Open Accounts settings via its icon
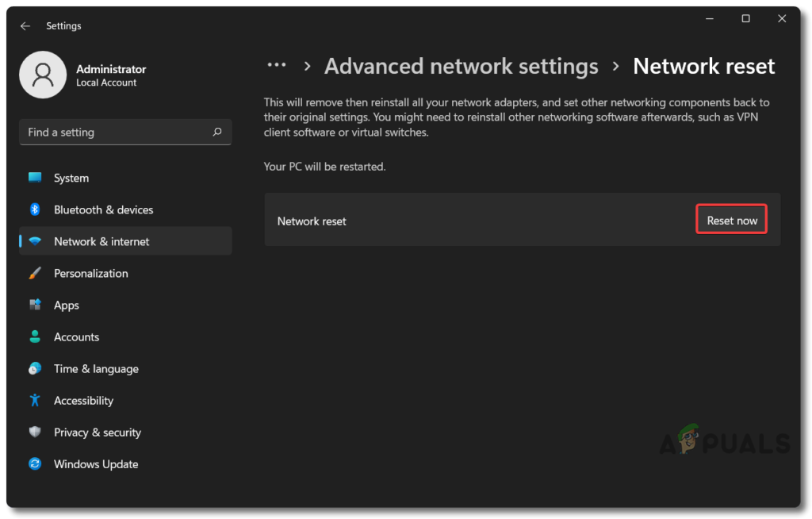The width and height of the screenshot is (812, 519). [x=35, y=336]
